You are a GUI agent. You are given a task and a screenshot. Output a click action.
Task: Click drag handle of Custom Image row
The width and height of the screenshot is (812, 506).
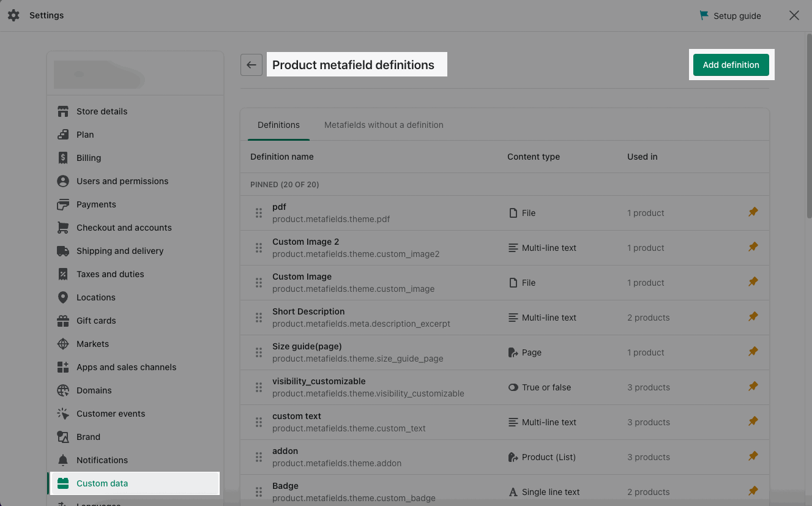click(x=259, y=283)
